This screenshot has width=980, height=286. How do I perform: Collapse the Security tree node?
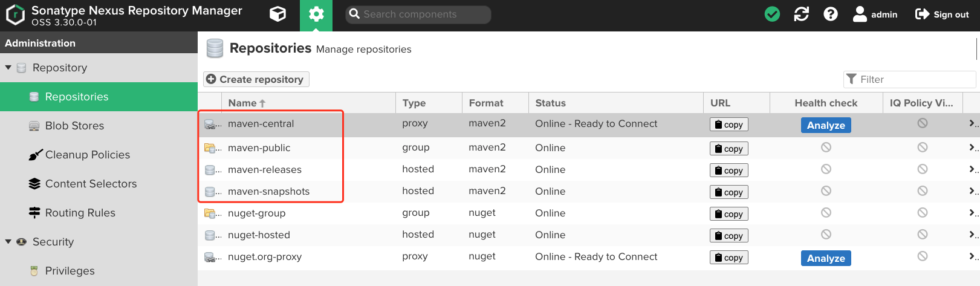[x=8, y=242]
